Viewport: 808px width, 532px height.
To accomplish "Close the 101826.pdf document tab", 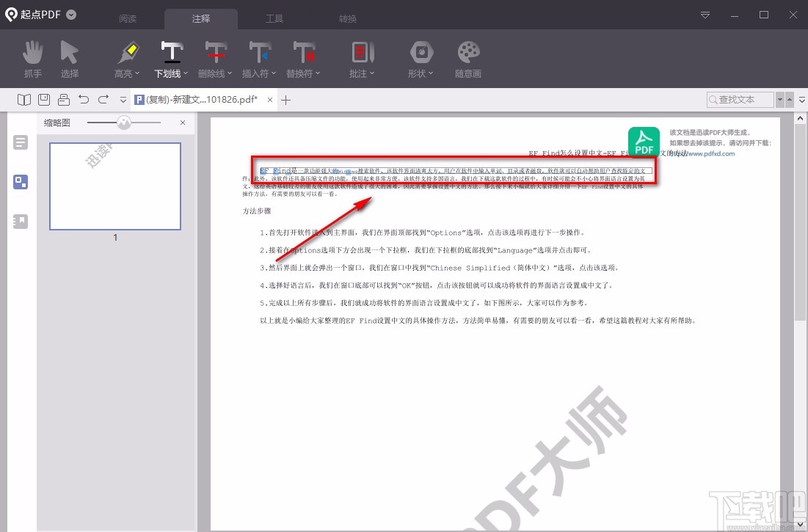I will click(x=270, y=100).
